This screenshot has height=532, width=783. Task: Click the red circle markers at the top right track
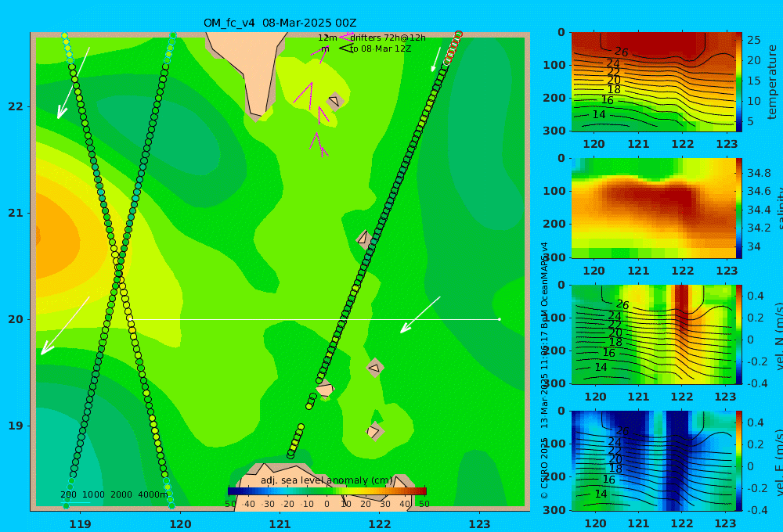[453, 48]
